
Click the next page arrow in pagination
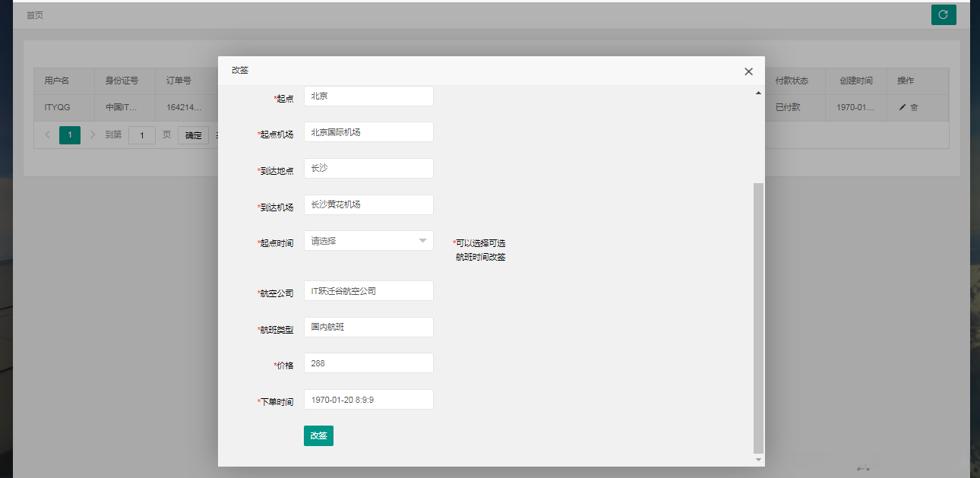(x=93, y=134)
